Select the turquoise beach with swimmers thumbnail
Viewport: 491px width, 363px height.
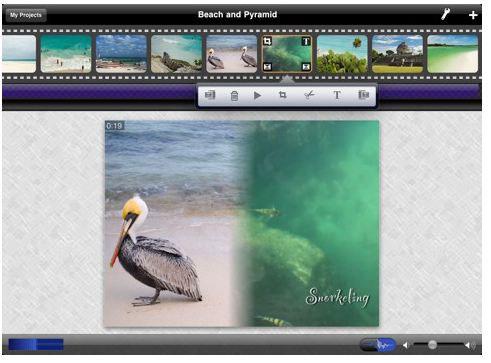pyautogui.click(x=66, y=54)
